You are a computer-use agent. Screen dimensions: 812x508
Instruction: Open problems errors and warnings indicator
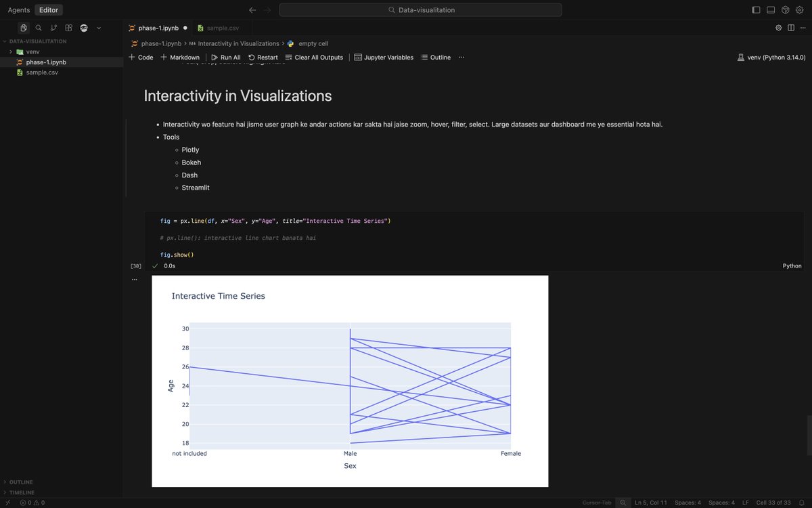click(x=32, y=503)
